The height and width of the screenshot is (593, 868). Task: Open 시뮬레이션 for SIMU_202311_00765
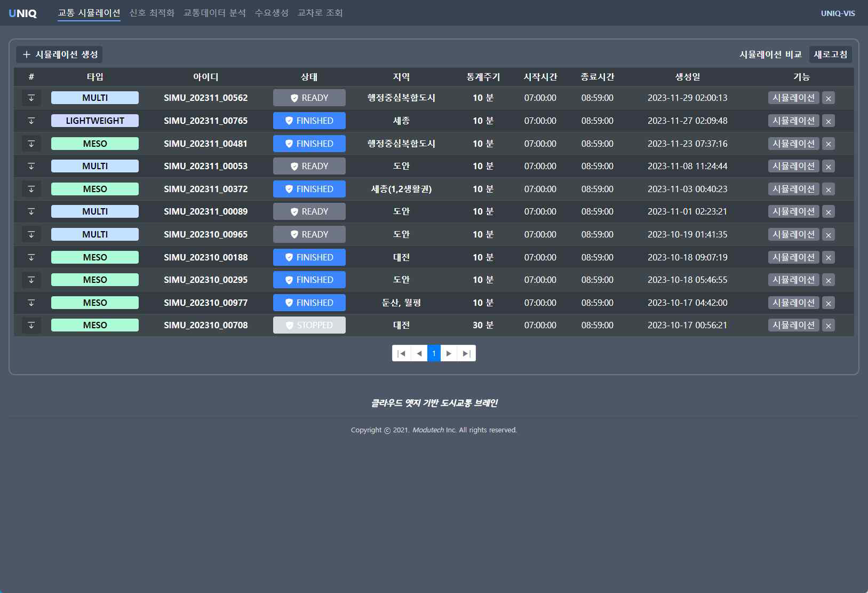click(794, 121)
